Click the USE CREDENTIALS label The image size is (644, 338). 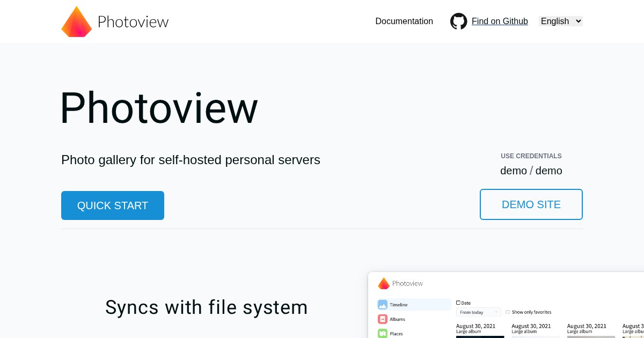(531, 156)
